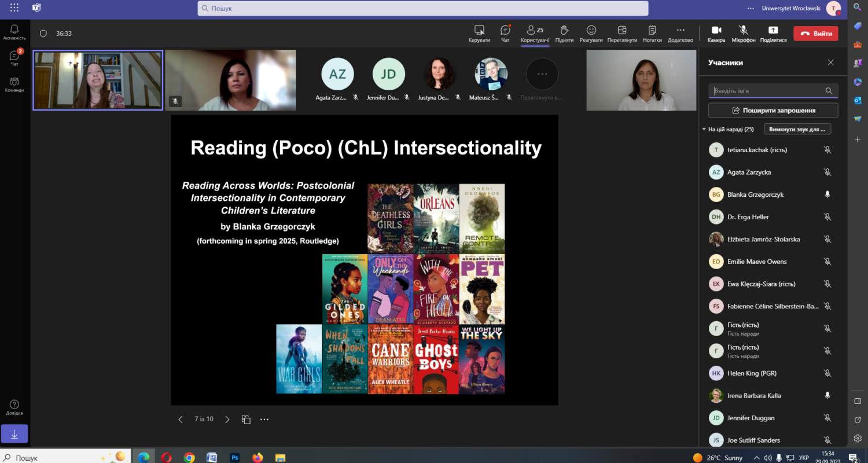Image resolution: width=868 pixels, height=463 pixels.
Task: Go to next slide arrow
Action: coord(227,420)
